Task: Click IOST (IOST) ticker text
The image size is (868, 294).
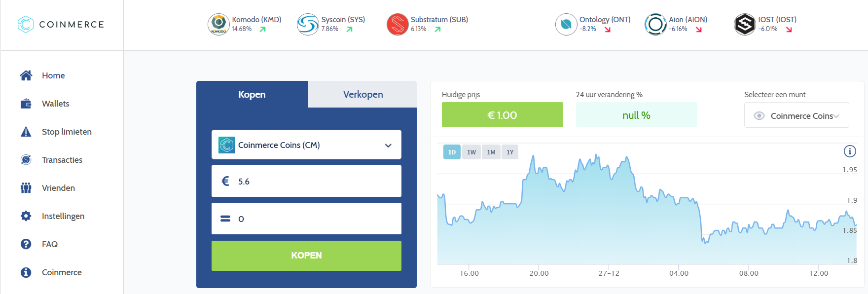Action: coord(777,20)
